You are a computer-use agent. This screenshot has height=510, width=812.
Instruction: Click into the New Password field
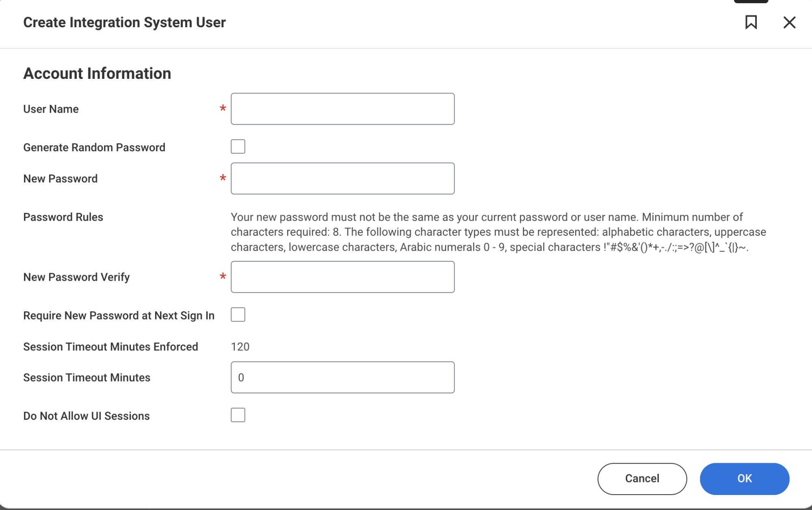click(342, 179)
